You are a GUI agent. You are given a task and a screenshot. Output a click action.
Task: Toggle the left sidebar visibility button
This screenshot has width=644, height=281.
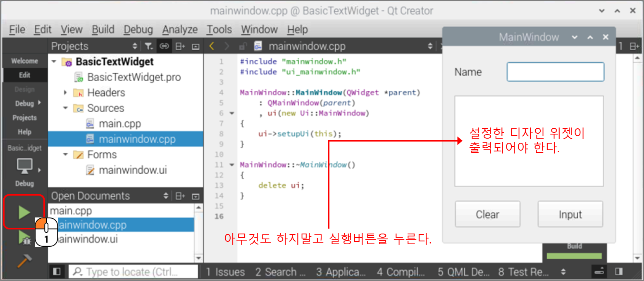coord(57,272)
